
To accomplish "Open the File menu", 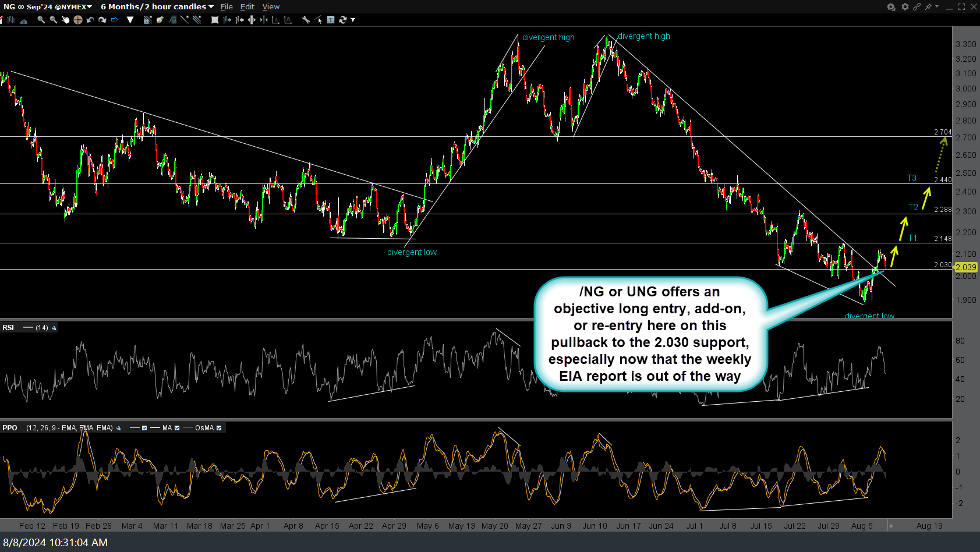I will [227, 6].
